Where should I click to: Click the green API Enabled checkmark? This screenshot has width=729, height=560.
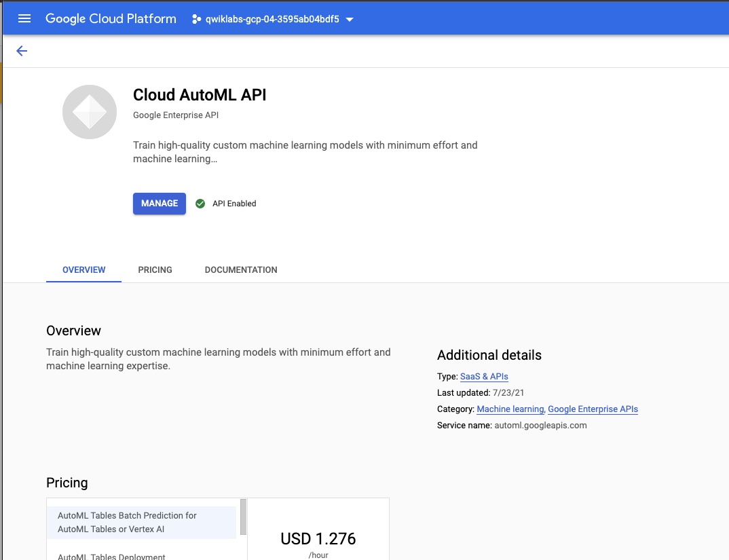[200, 204]
